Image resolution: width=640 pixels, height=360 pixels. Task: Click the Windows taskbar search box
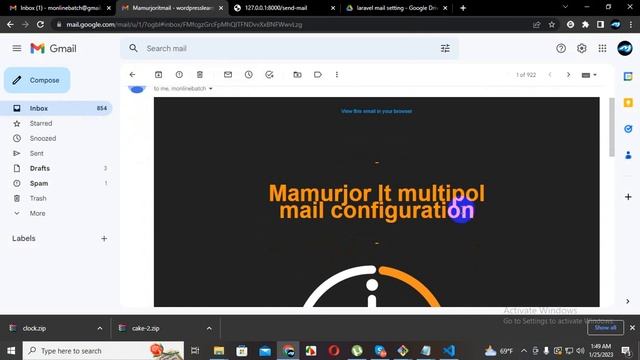(x=103, y=351)
